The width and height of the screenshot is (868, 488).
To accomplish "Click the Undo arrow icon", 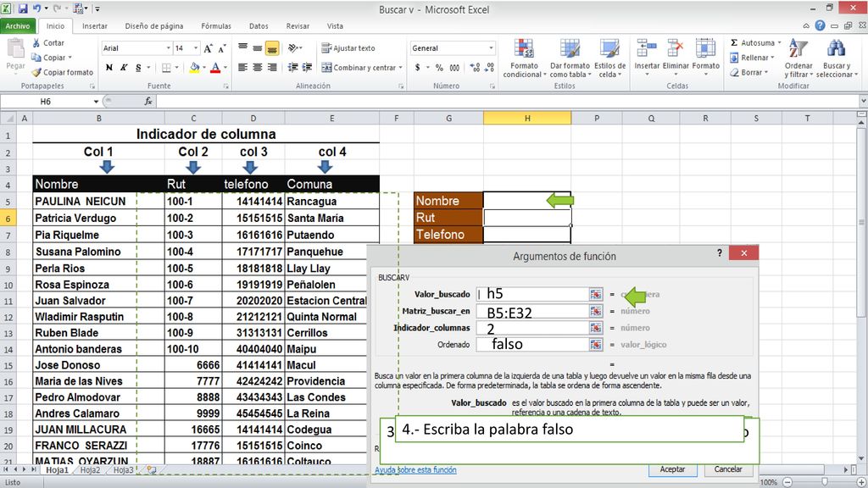I will click(36, 8).
